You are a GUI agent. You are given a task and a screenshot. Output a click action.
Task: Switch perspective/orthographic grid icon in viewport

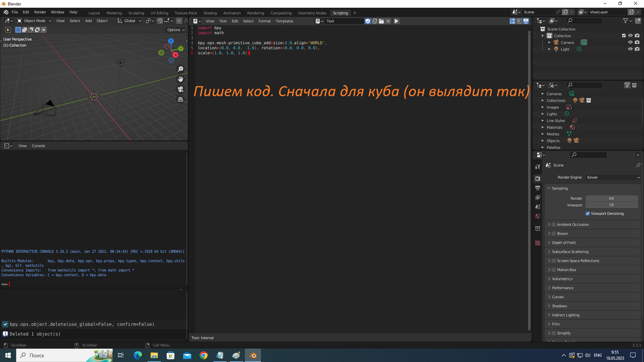coord(180,100)
